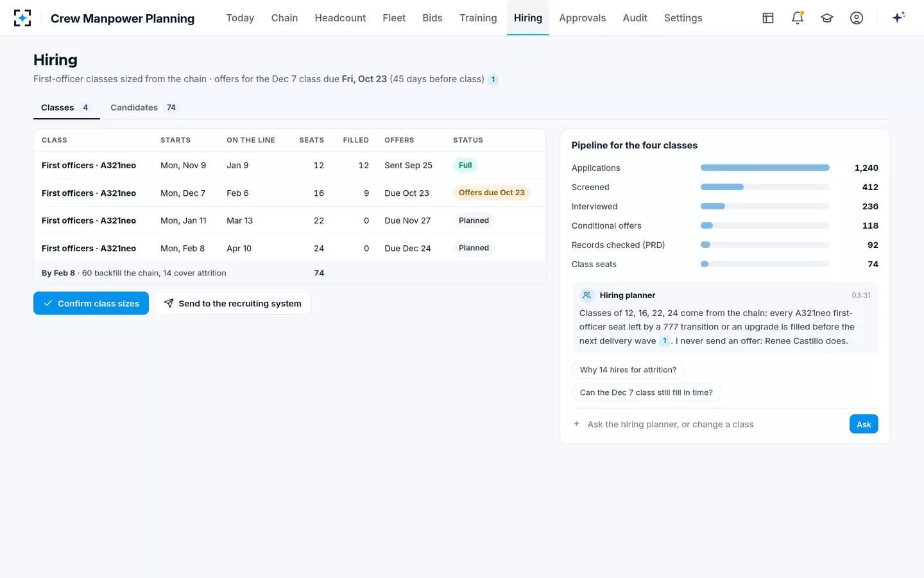
Task: Click the graduation cap icon
Action: pos(827,18)
